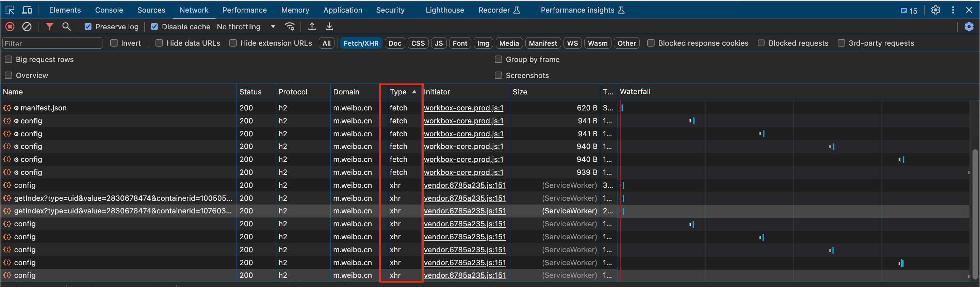980x287 pixels.
Task: Select the getIndex request with containerid=100505
Action: [485, 198]
